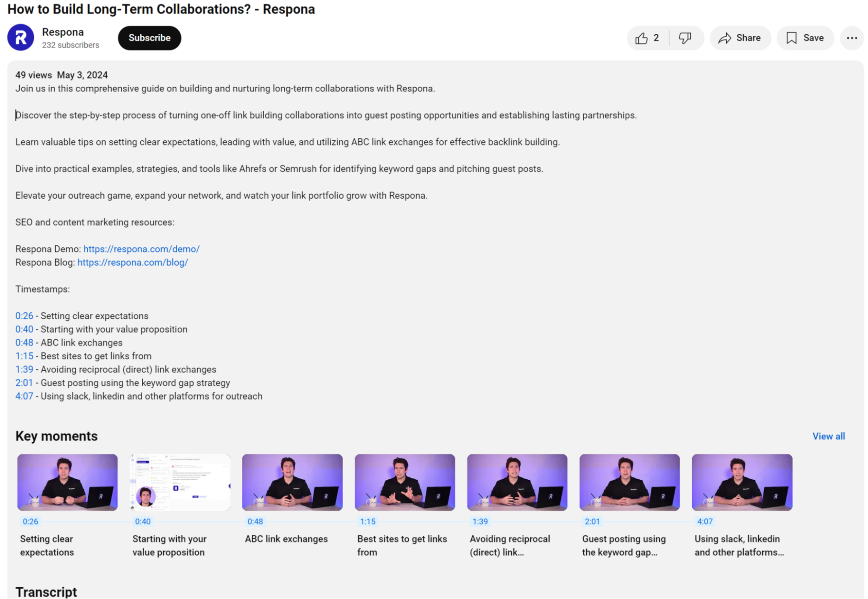Jump to timestamp 1:15 in description
The height and width of the screenshot is (599, 868).
pyautogui.click(x=24, y=356)
